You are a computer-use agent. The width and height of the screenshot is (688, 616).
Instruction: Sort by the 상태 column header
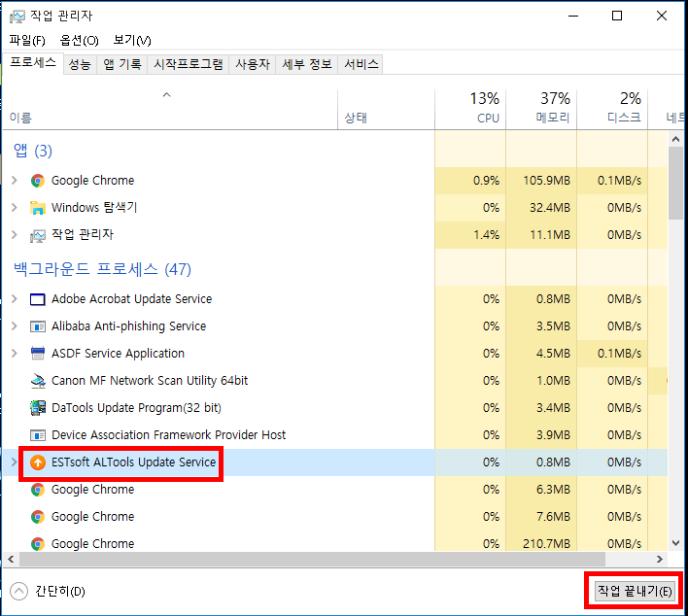click(x=386, y=110)
